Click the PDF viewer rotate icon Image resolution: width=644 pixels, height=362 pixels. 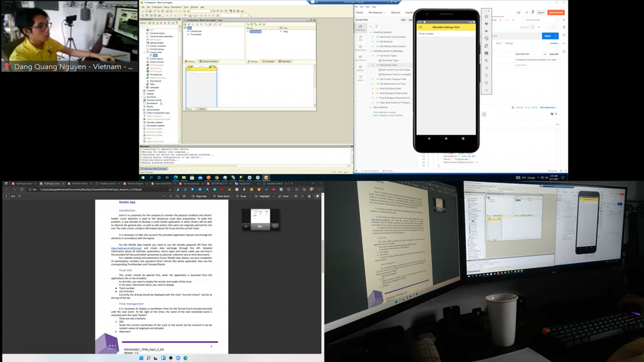177,196
